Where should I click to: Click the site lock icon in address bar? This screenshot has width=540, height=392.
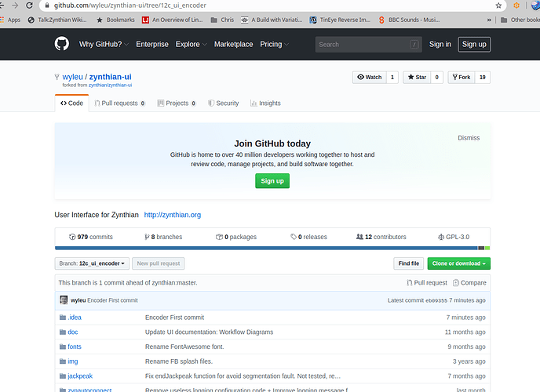coord(47,5)
